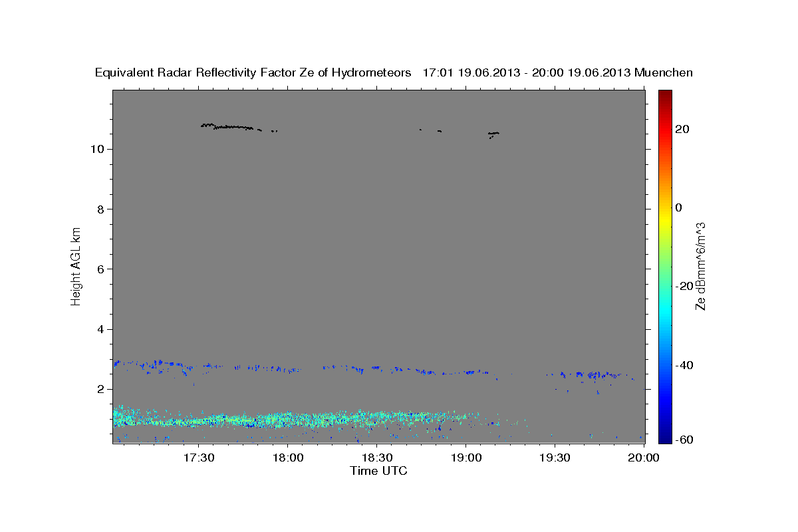Click the 19:00 time tick label
The width and height of the screenshot is (798, 532).
(x=465, y=458)
